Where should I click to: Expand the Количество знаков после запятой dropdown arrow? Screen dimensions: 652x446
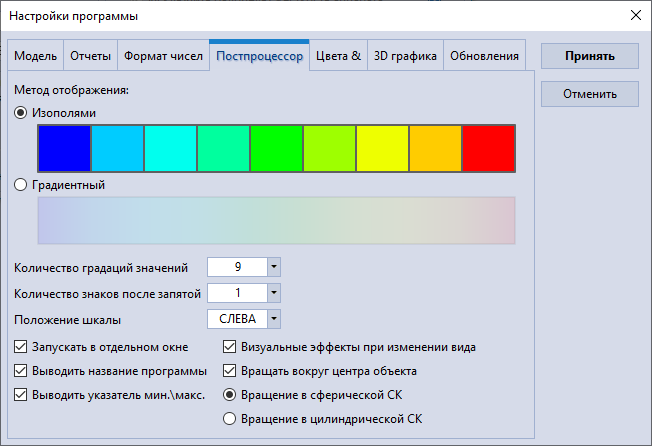pos(274,293)
